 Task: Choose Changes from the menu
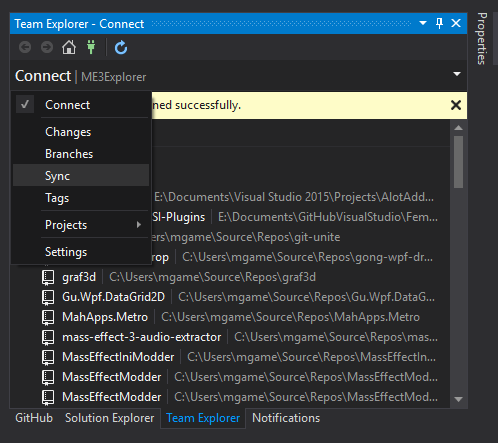pyautogui.click(x=81, y=132)
